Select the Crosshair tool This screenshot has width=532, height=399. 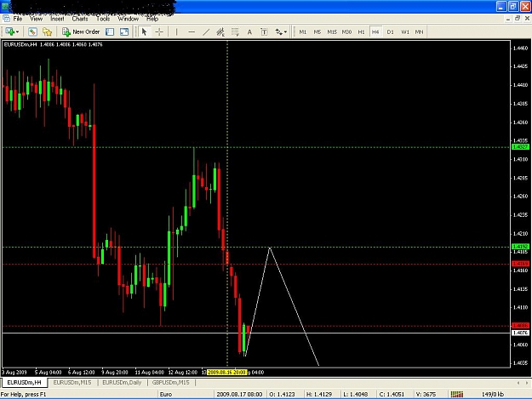pos(159,31)
